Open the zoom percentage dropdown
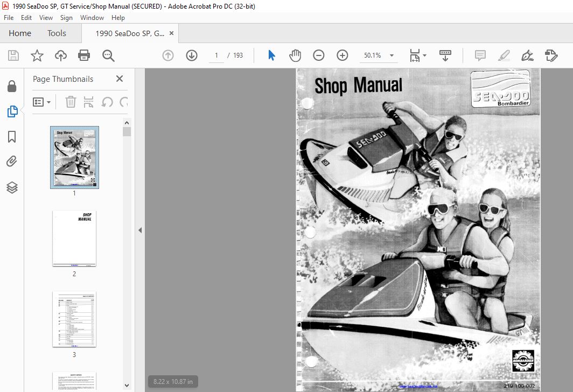This screenshot has height=392, width=573. pyautogui.click(x=392, y=55)
